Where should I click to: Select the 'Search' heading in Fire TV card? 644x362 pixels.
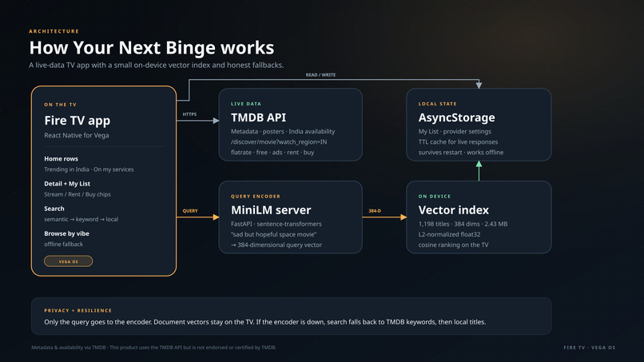[54, 209]
